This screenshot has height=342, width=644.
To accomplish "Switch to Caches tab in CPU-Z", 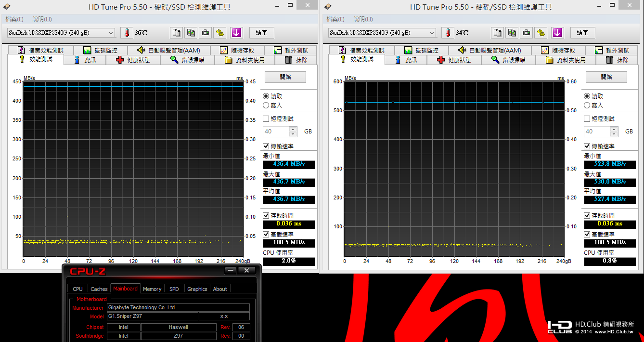I will click(x=99, y=289).
